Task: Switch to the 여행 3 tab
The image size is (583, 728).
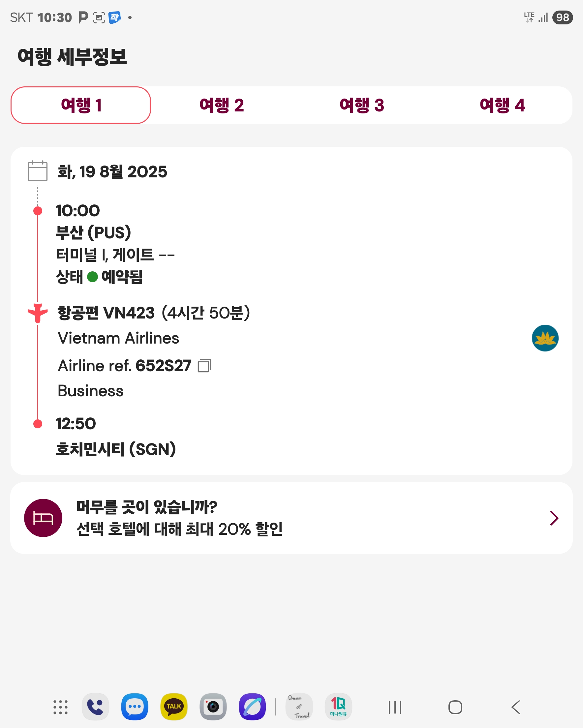Action: click(x=362, y=106)
